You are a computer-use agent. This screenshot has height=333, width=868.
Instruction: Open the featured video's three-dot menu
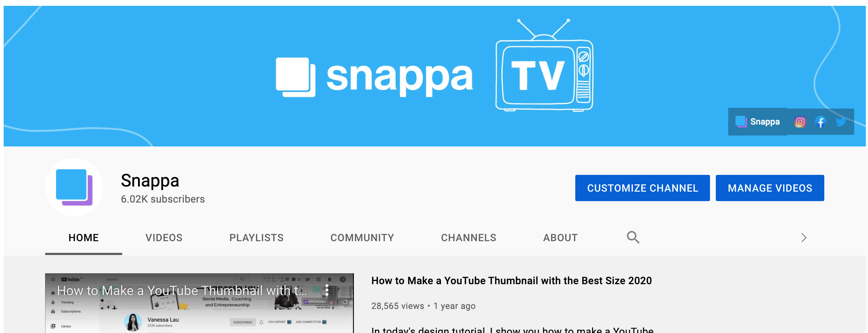pyautogui.click(x=327, y=290)
